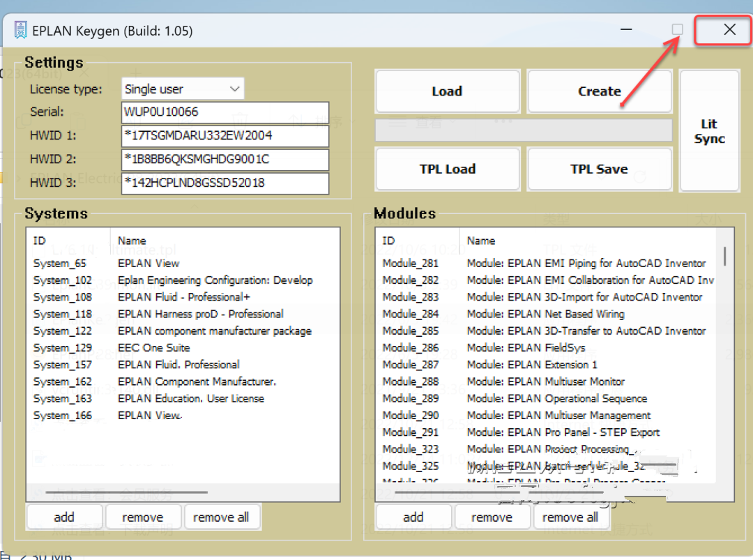Click into the HWID 2 field
The width and height of the screenshot is (753, 560).
point(225,159)
